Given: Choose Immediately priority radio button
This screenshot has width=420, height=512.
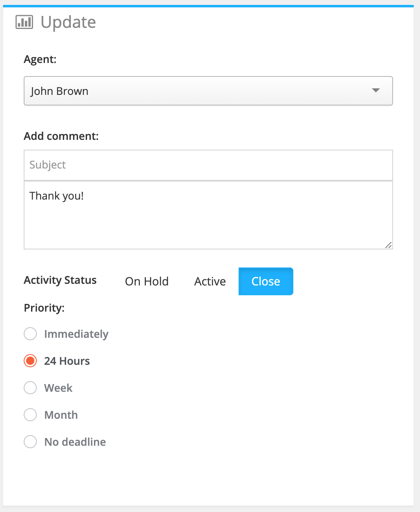Looking at the screenshot, I should point(30,334).
